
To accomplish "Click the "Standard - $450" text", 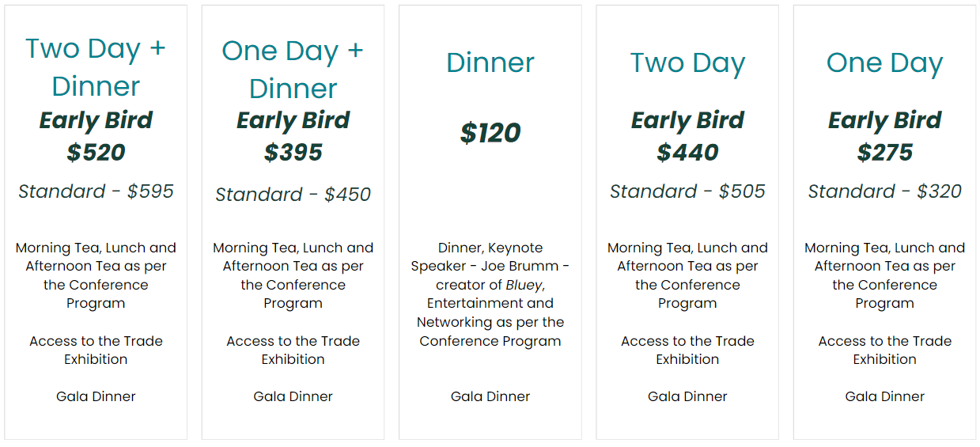I will click(x=293, y=195).
